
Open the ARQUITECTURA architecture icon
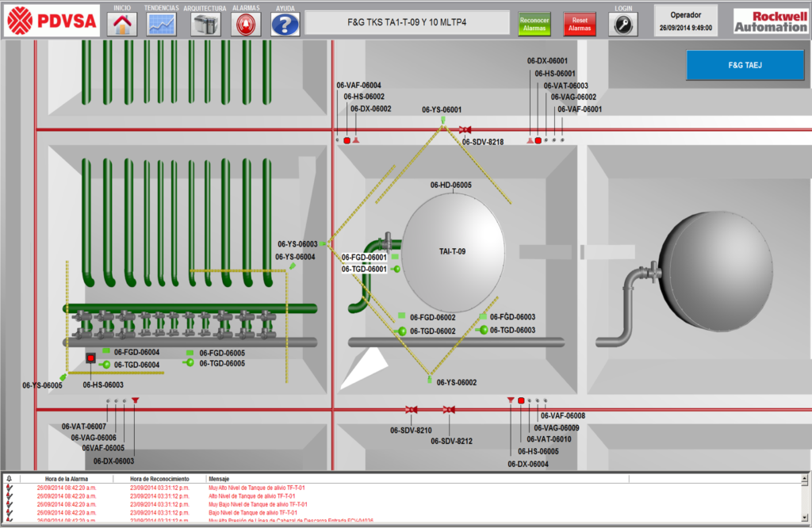[x=205, y=25]
